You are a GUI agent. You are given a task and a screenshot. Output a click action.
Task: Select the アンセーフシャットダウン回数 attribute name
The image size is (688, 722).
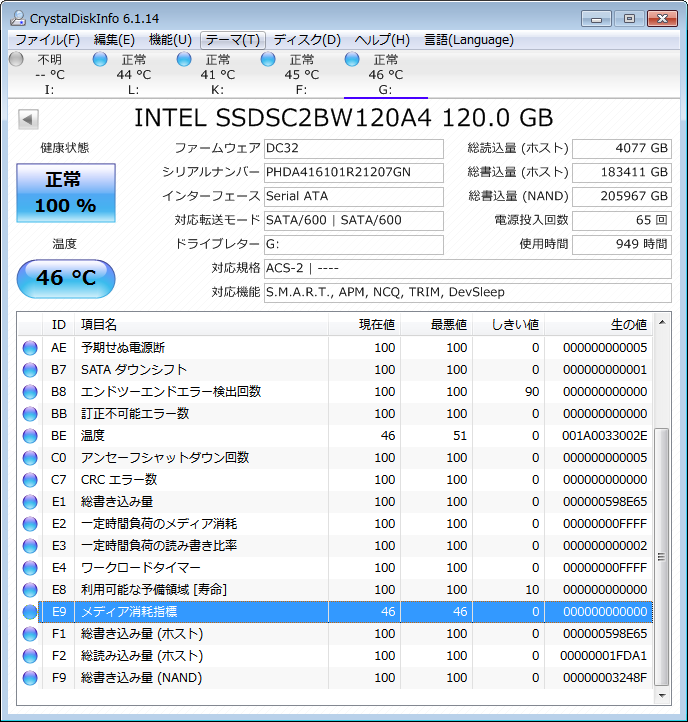[x=165, y=458]
